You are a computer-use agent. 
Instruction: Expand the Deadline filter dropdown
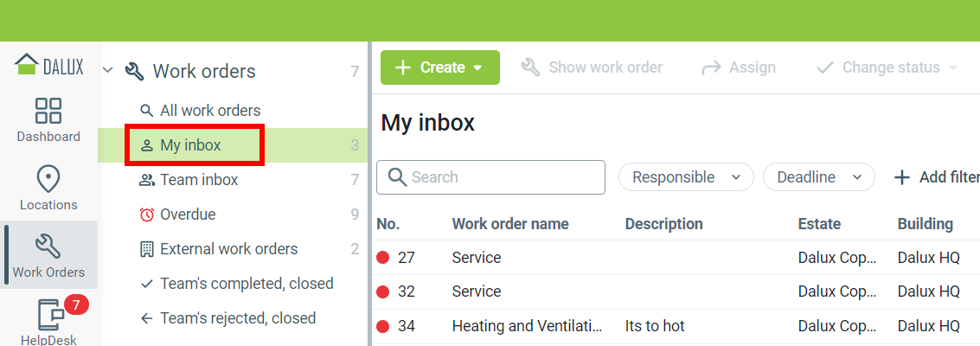tap(818, 177)
